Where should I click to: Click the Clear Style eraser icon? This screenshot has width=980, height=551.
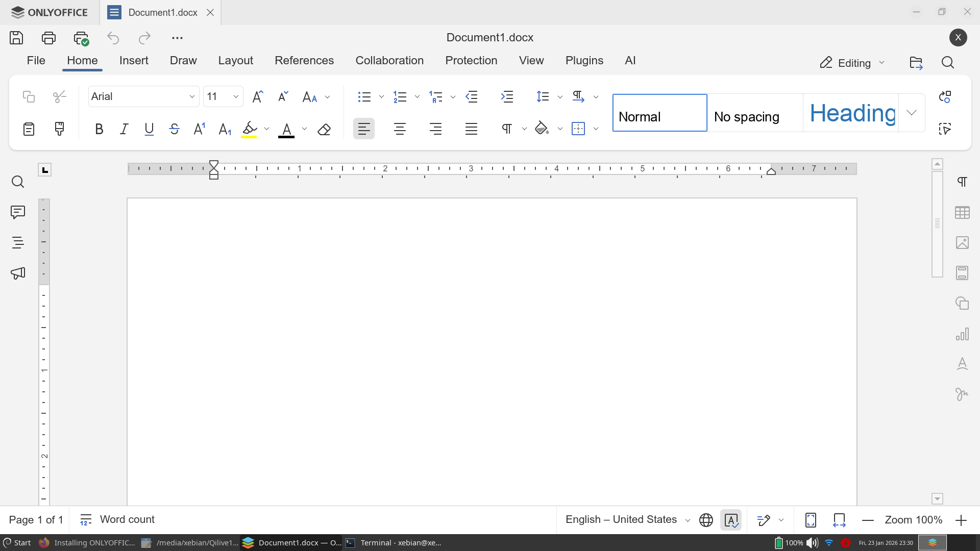click(324, 130)
